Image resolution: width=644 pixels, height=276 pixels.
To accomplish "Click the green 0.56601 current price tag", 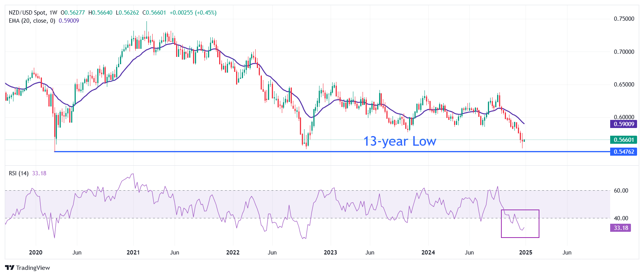I will pos(623,140).
